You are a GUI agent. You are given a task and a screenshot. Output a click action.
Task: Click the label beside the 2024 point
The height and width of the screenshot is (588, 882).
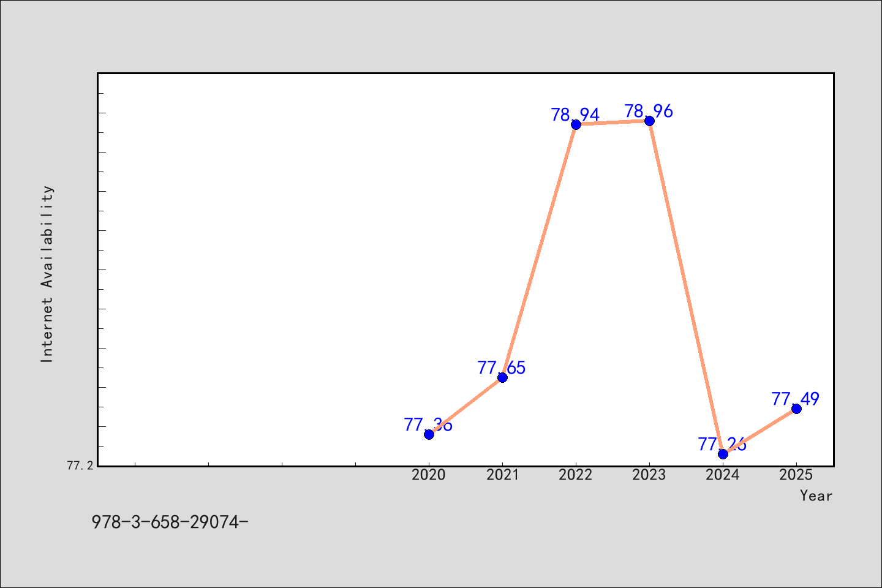coord(722,444)
